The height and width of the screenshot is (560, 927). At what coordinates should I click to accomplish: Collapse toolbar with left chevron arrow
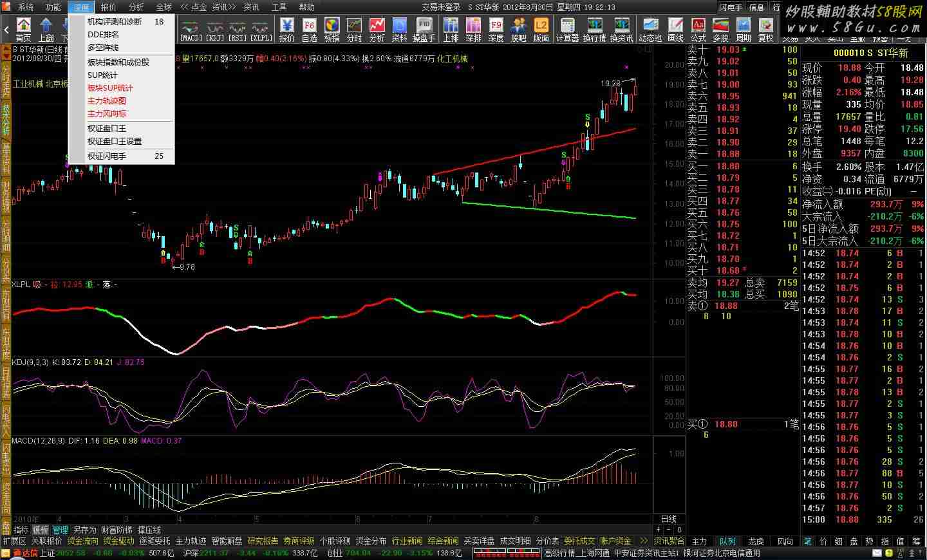6,30
